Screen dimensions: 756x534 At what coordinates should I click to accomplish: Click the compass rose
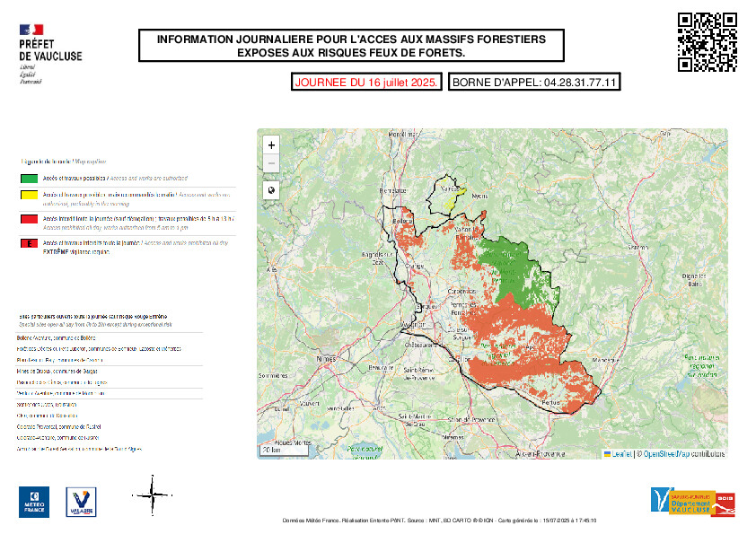(x=153, y=495)
